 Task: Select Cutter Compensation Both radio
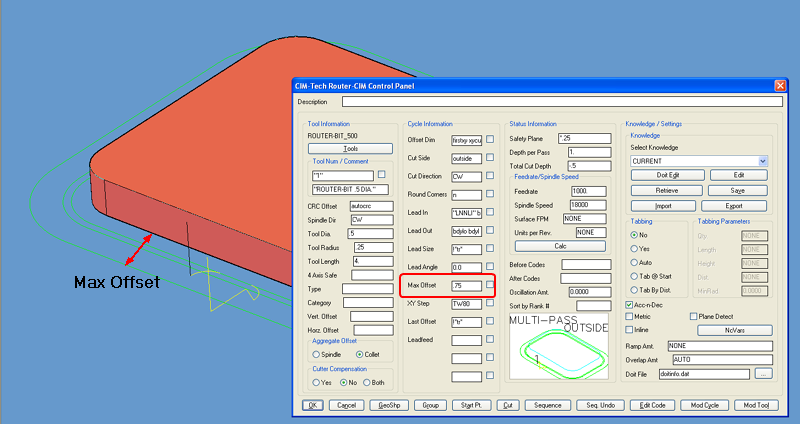[x=366, y=383]
